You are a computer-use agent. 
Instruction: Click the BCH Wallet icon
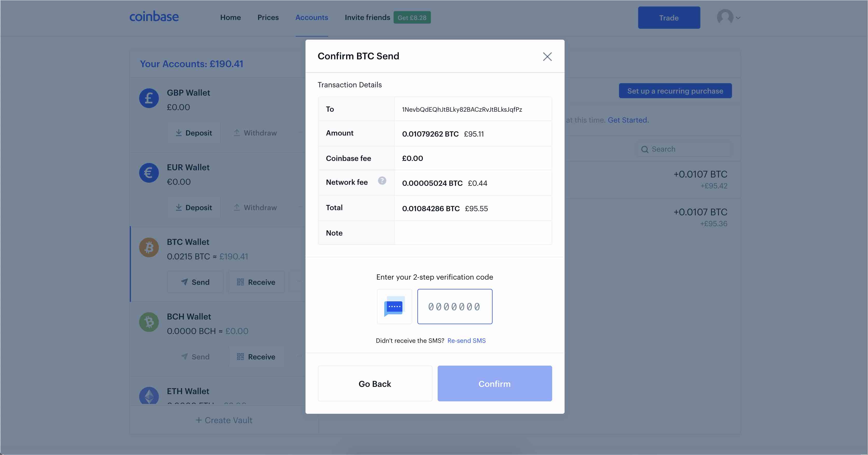point(149,322)
